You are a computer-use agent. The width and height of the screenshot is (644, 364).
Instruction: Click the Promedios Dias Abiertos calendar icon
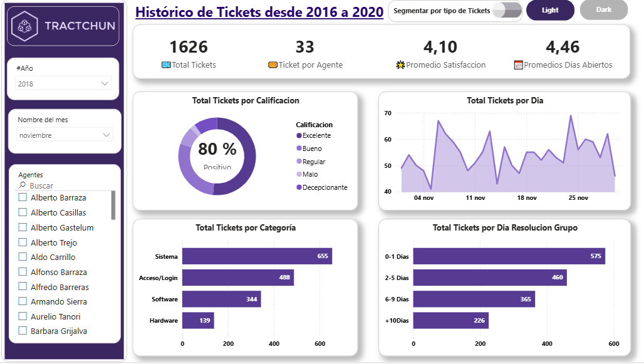coord(518,65)
